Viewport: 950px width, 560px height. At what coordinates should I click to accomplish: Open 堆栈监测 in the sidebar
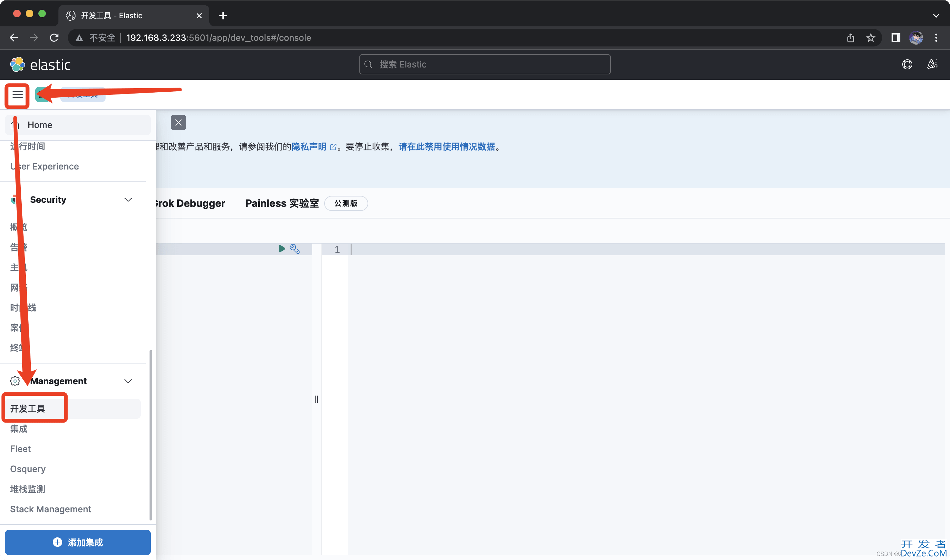[x=28, y=489]
